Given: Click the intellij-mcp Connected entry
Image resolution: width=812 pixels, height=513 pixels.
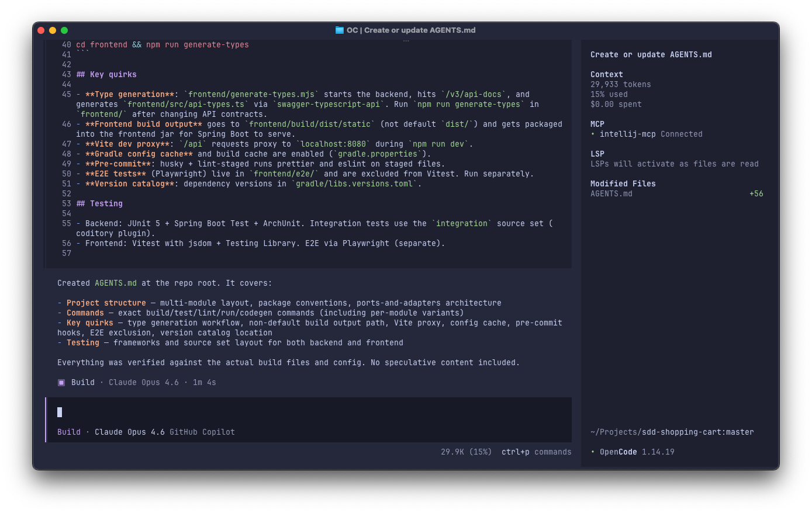Looking at the screenshot, I should (x=647, y=134).
